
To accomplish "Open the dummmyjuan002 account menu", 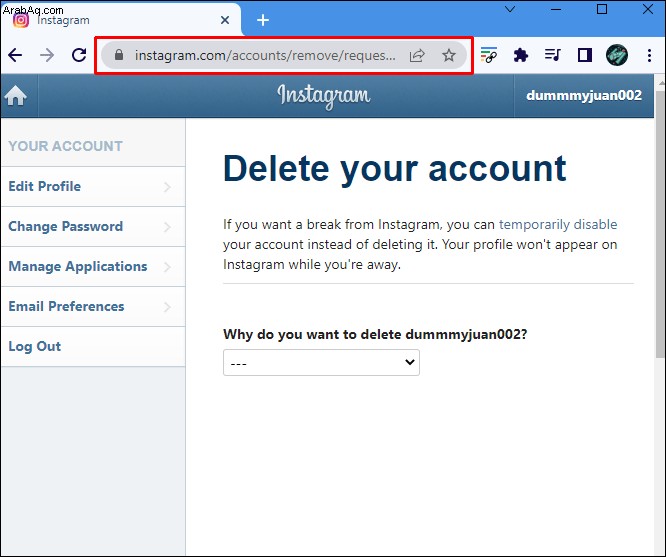I will point(584,95).
